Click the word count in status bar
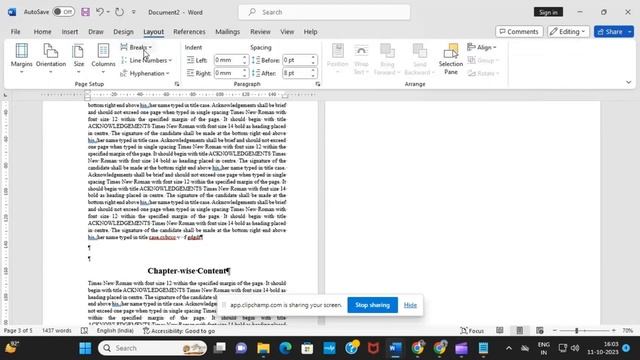 point(57,331)
